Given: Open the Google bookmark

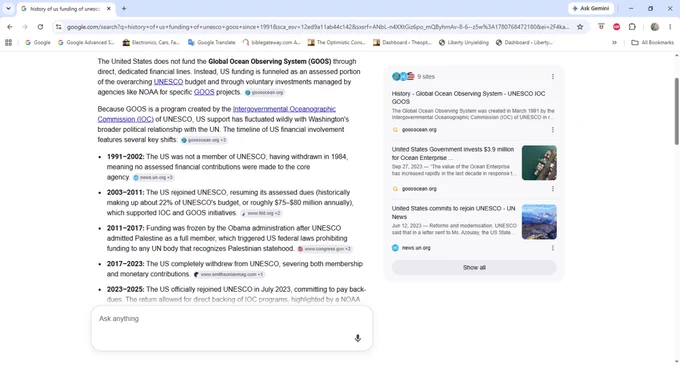Looking at the screenshot, I should coord(38,42).
